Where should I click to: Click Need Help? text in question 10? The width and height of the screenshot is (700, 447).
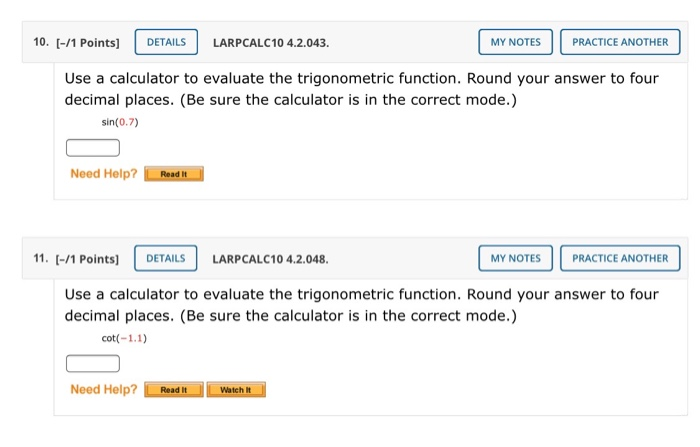tap(104, 173)
